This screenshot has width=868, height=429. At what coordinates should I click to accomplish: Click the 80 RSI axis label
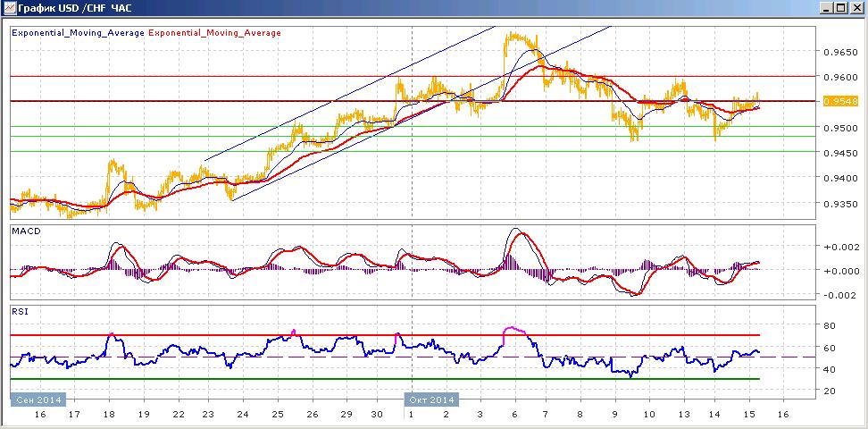click(x=830, y=325)
